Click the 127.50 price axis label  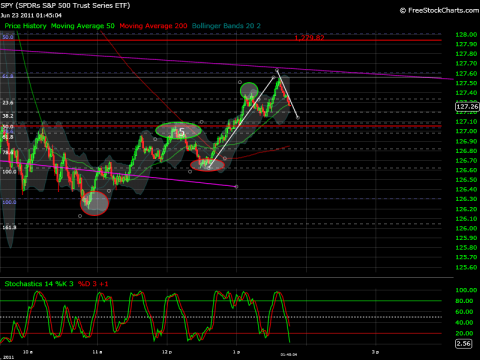coord(466,83)
